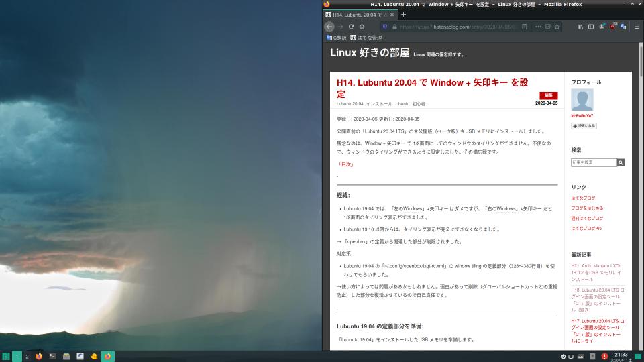Go back with Firefox back arrow
This screenshot has width=644, height=362.
(329, 27)
